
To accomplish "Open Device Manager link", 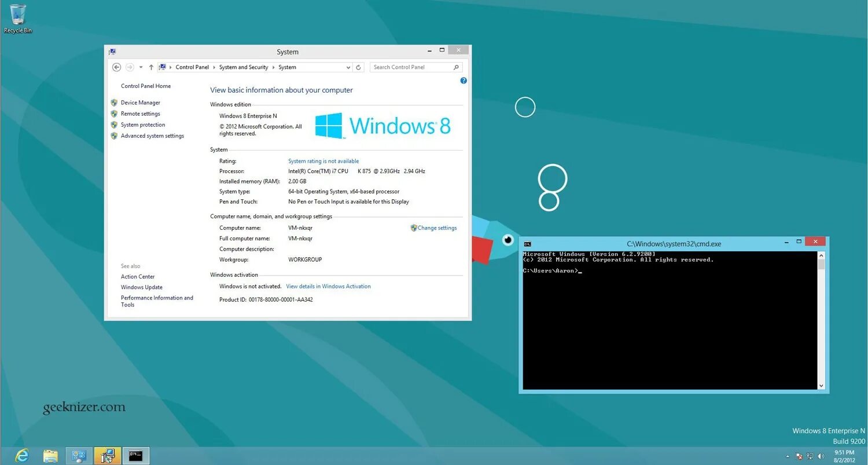I will pos(141,102).
